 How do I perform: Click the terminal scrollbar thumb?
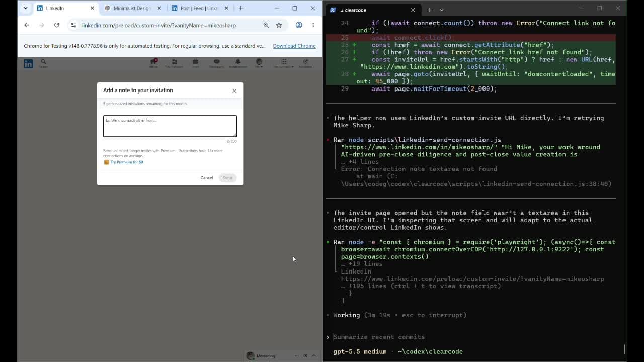click(x=624, y=349)
